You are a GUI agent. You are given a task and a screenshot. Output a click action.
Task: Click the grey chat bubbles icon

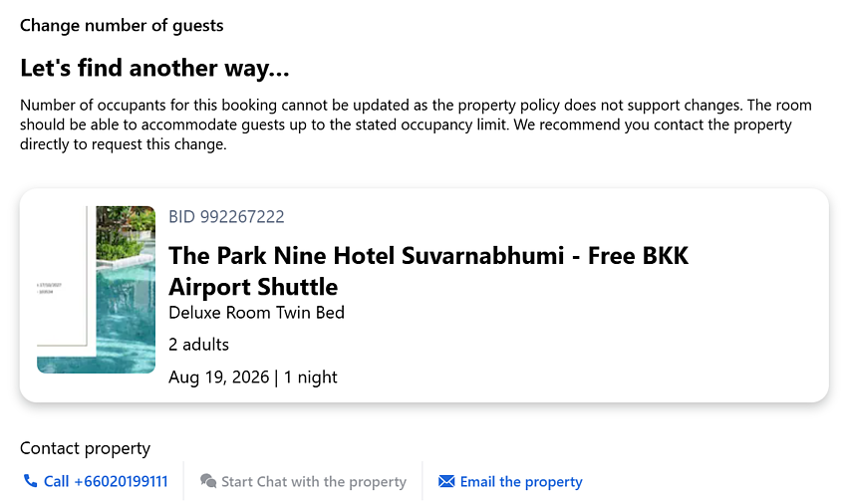click(208, 481)
